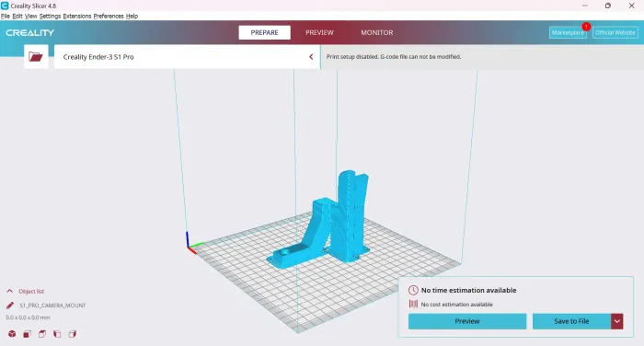The width and height of the screenshot is (644, 346).
Task: Switch to front view camera icon
Action: pos(27,334)
